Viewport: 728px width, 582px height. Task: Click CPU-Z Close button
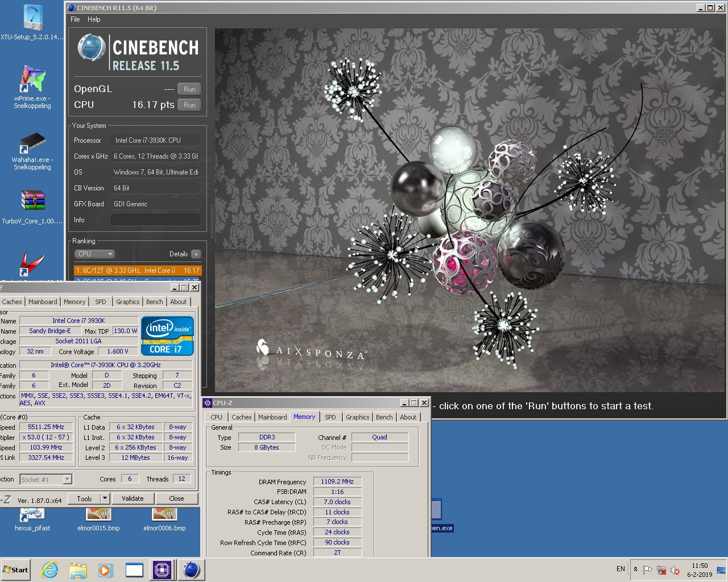tap(176, 498)
